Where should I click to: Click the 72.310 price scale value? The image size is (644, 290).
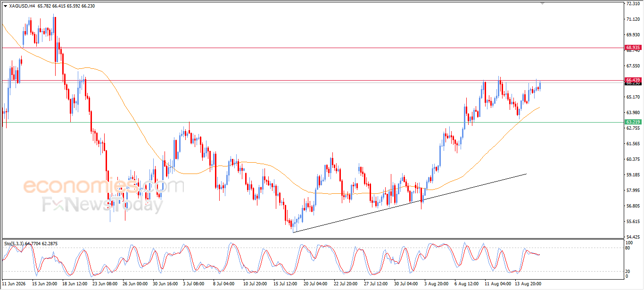point(633,3)
